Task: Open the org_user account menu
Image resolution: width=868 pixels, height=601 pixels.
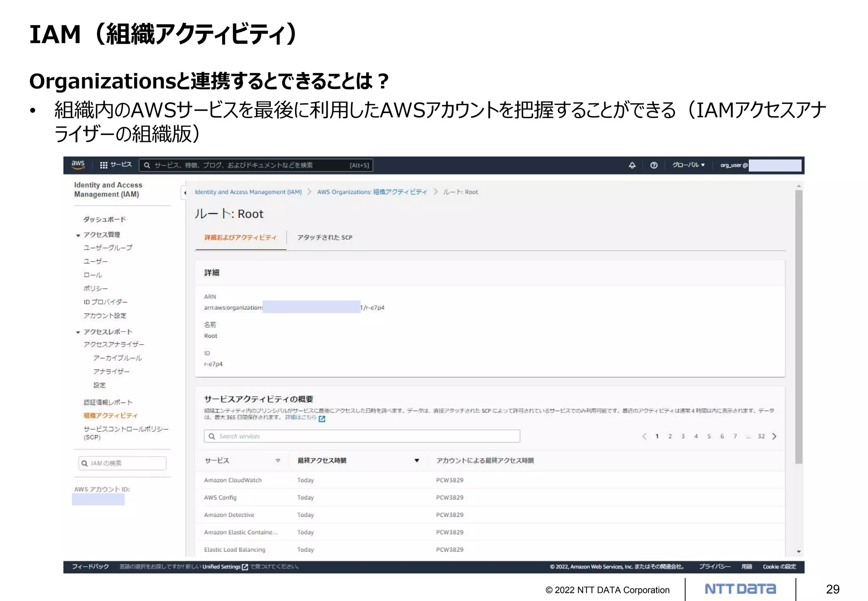Action: 760,165
